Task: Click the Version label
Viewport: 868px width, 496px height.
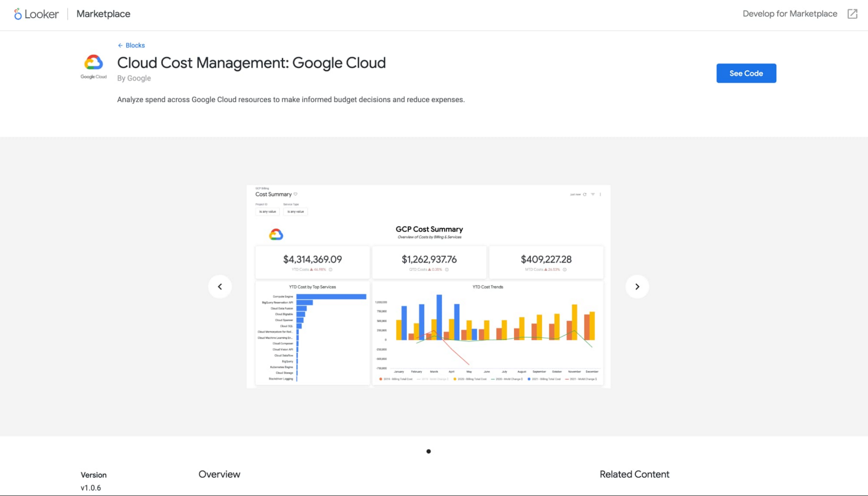Action: 93,475
